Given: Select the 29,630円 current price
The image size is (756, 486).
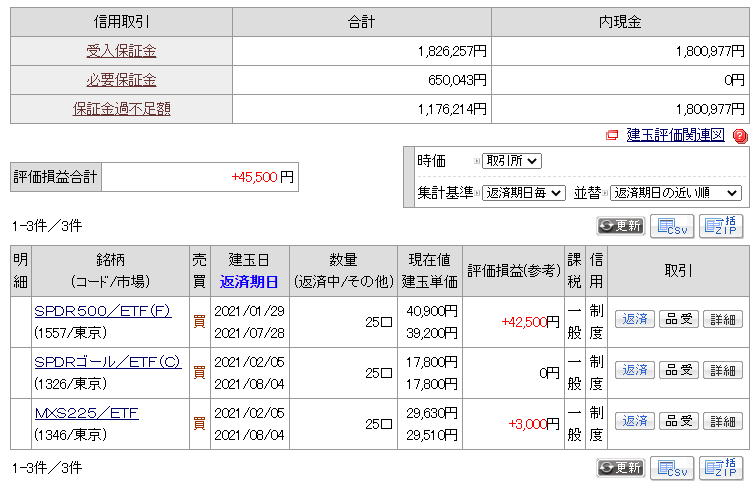Looking at the screenshot, I should point(432,413).
